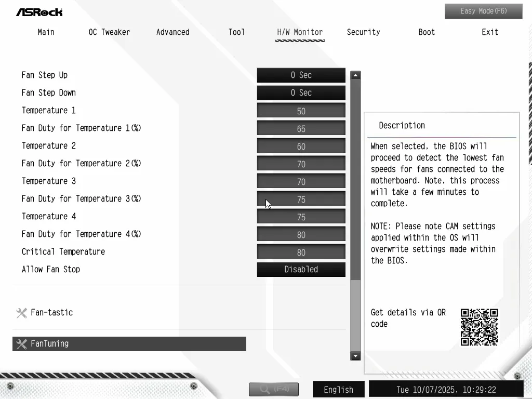The width and height of the screenshot is (532, 399).
Task: Switch to the OC Tweaker tab
Action: click(x=109, y=32)
